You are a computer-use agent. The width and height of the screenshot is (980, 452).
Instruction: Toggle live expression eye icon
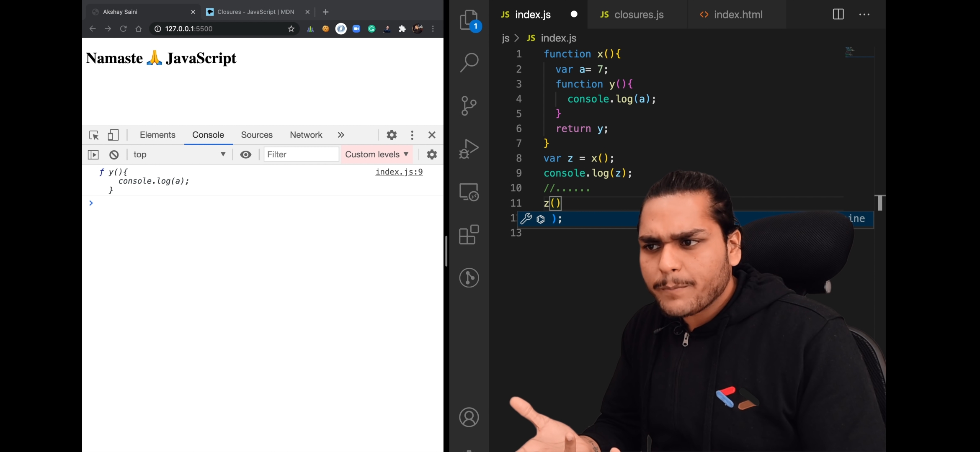[246, 155]
